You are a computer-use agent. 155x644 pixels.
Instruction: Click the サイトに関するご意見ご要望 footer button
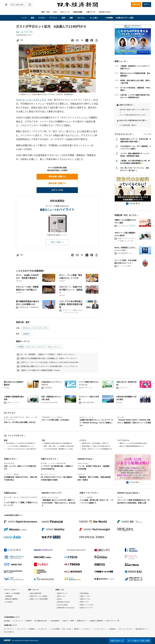point(138,641)
